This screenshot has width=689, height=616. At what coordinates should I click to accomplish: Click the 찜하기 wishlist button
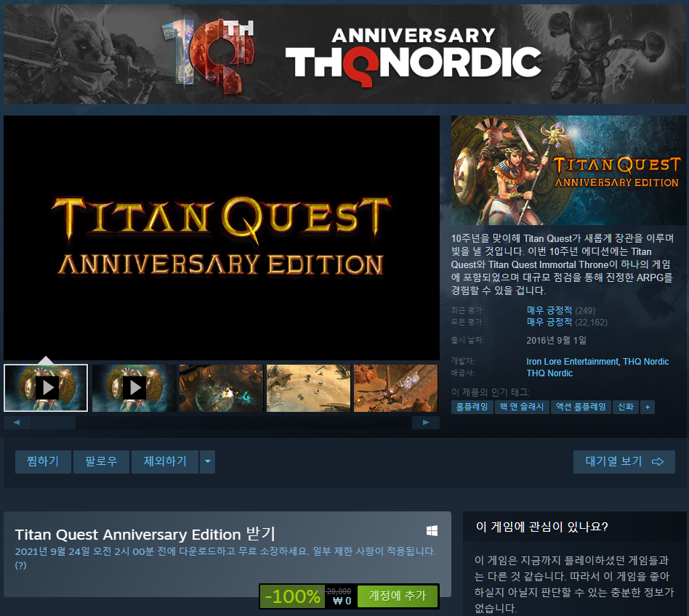click(43, 461)
